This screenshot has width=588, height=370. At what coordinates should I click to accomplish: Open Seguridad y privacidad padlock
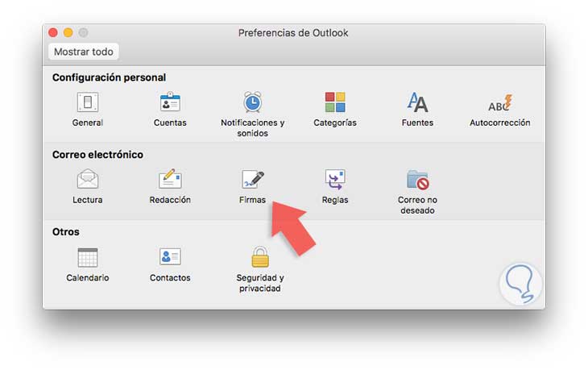pos(259,257)
